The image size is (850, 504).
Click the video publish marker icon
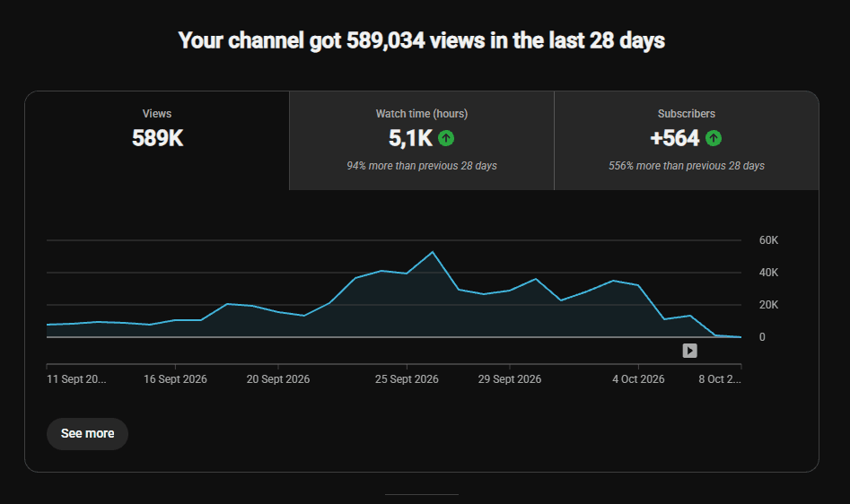tap(689, 351)
